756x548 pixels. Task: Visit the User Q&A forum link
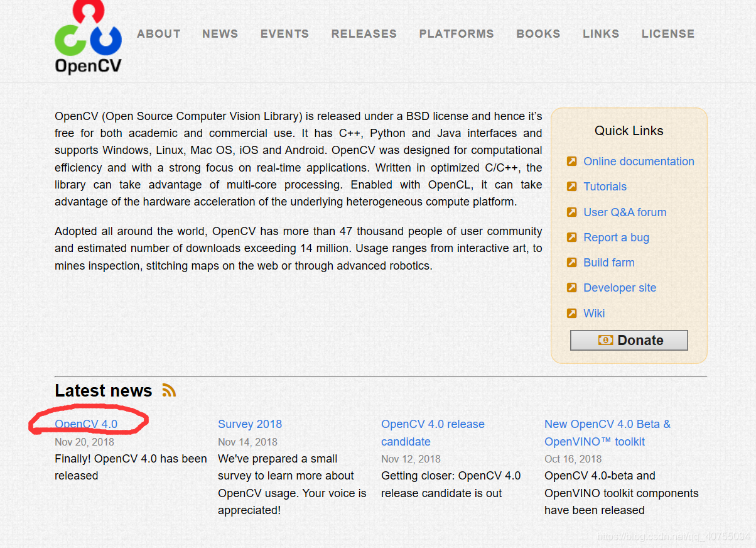[x=625, y=212]
